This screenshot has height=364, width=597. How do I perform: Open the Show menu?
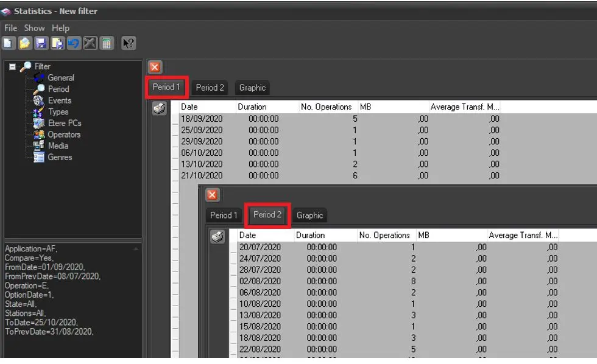pos(34,28)
